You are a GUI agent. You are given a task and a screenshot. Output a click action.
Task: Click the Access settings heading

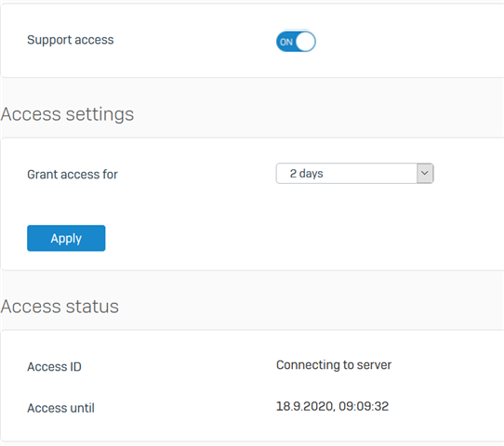click(x=67, y=114)
